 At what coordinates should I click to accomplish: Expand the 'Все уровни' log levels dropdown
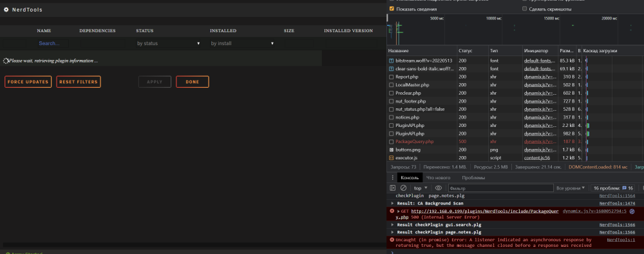[x=571, y=188]
